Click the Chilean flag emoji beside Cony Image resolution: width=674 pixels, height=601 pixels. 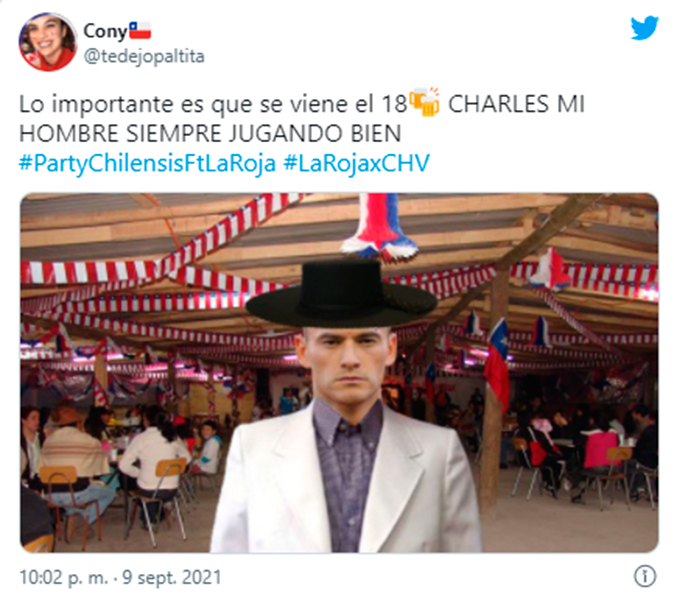[x=140, y=31]
